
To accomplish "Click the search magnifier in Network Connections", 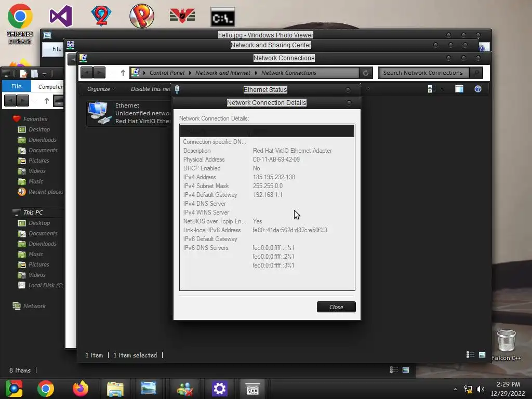I will pyautogui.click(x=476, y=73).
